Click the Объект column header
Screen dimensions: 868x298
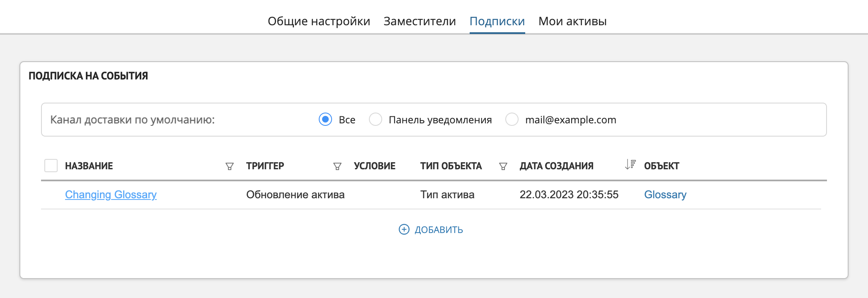coord(661,166)
